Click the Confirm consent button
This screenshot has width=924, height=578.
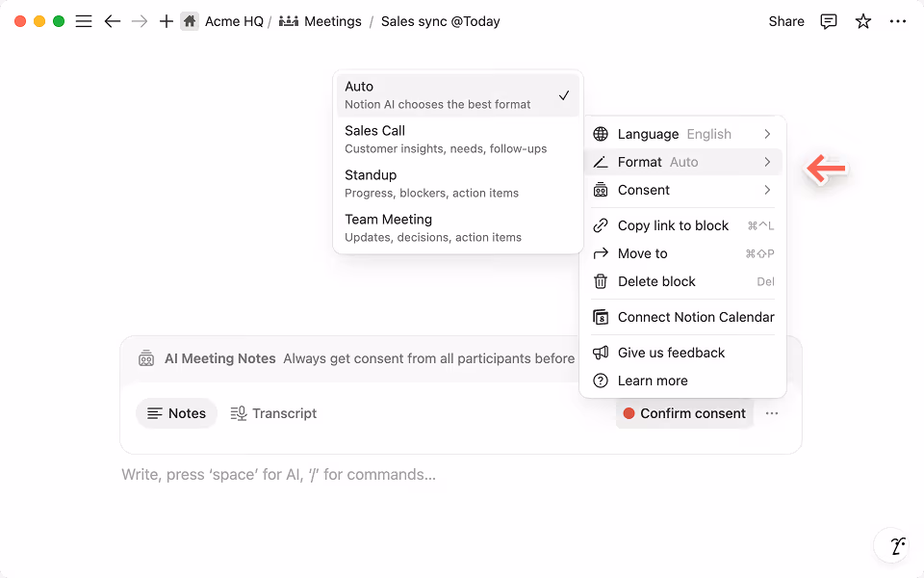684,412
